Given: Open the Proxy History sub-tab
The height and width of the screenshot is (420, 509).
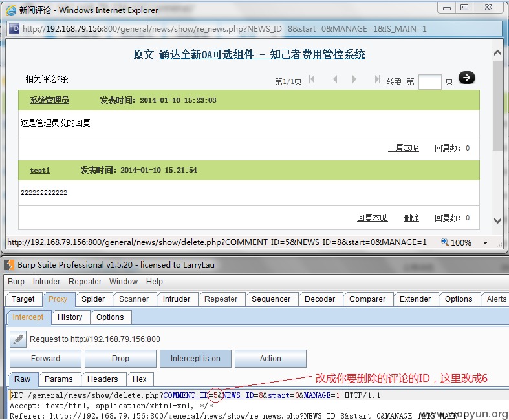Looking at the screenshot, I should 70,317.
